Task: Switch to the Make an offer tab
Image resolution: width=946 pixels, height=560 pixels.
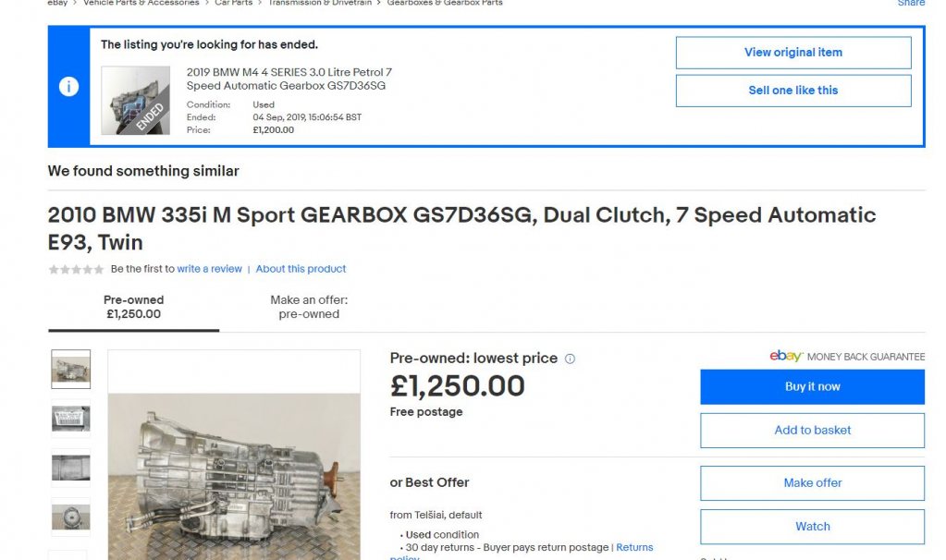Action: (x=309, y=307)
